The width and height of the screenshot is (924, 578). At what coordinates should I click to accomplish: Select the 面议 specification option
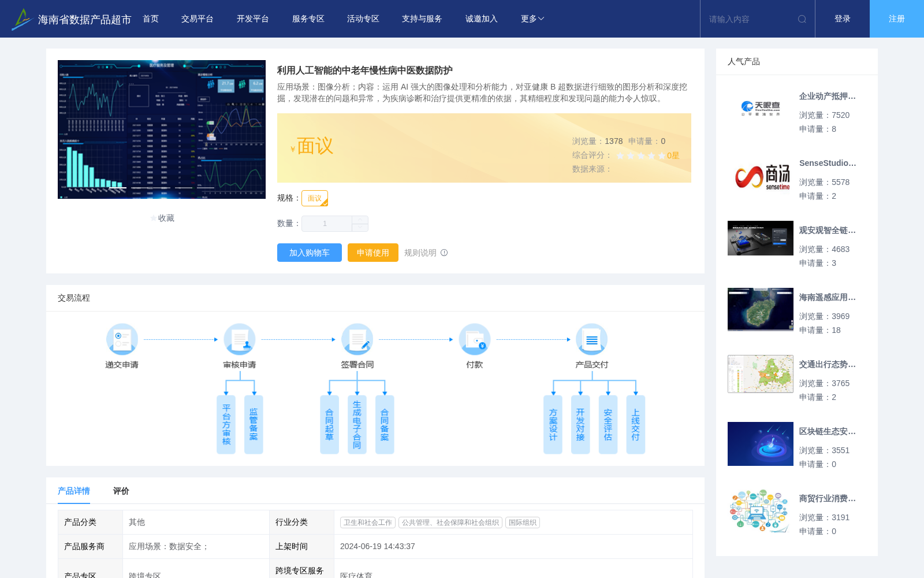click(315, 198)
